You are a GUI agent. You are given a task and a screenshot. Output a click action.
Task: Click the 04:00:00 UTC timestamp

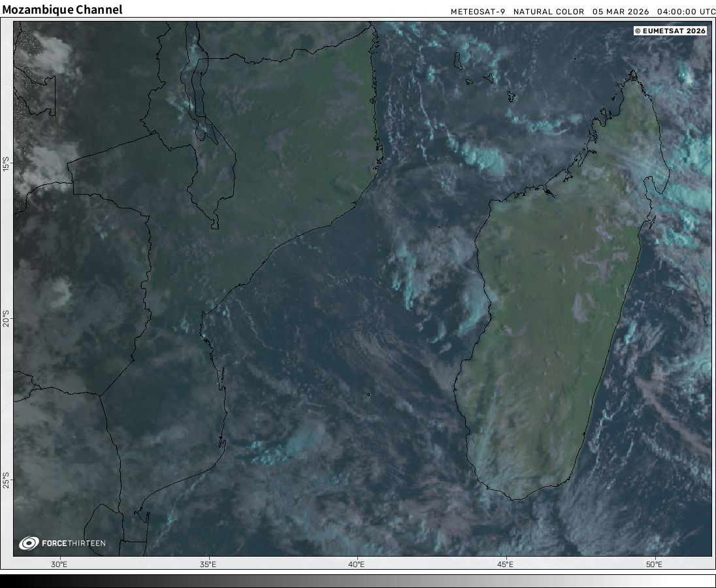click(686, 12)
